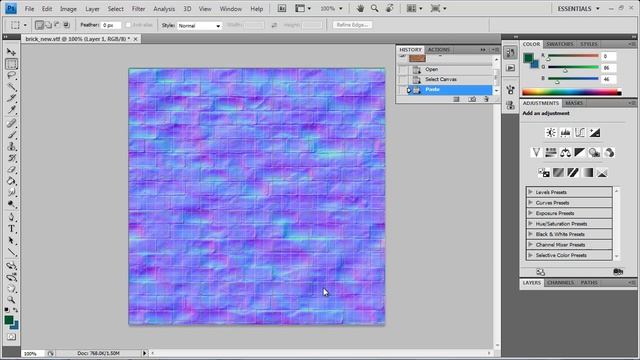Select the History Brush tool
The height and width of the screenshot is (360, 640).
coord(11,158)
